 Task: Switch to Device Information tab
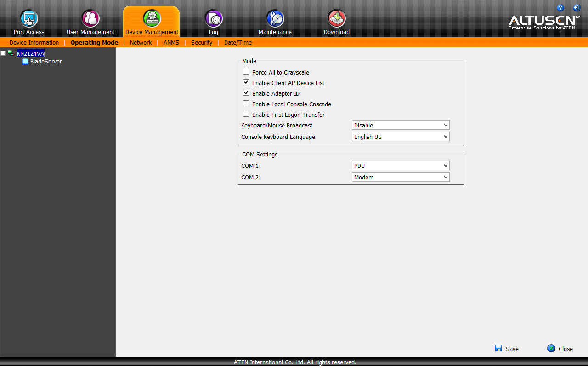pyautogui.click(x=34, y=43)
